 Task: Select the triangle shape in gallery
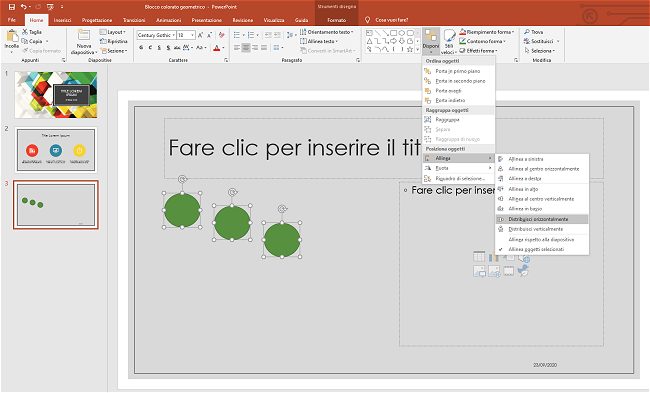point(369,41)
